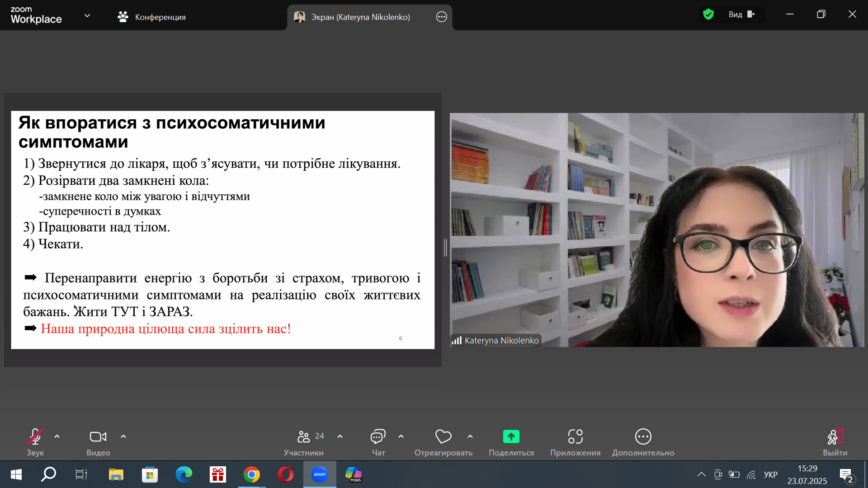Open more options on shared screen tab
This screenshot has height=488, width=868.
click(x=442, y=17)
